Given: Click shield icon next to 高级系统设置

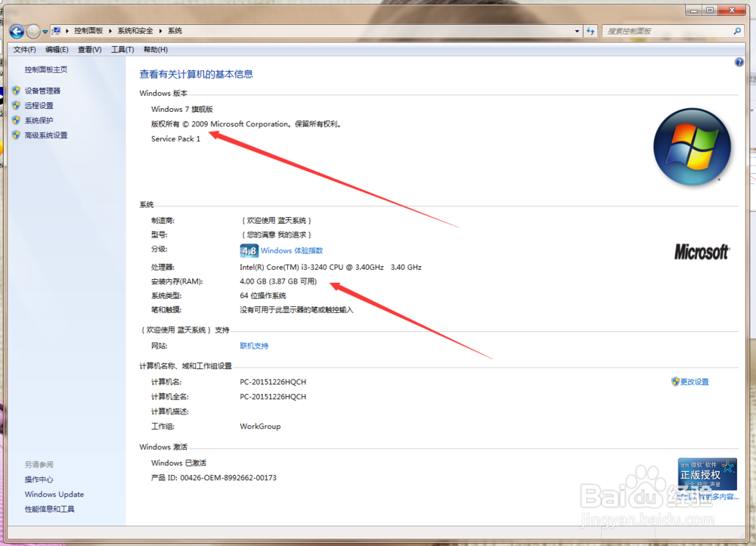Looking at the screenshot, I should [x=17, y=135].
